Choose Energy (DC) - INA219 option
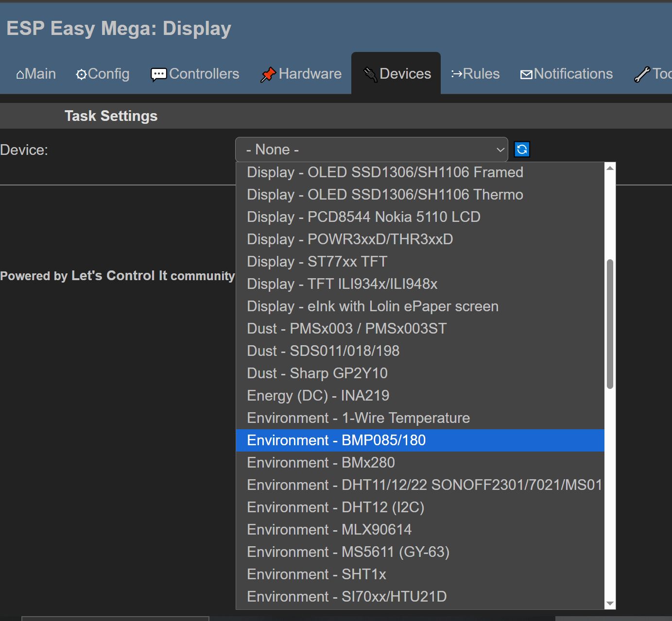Image resolution: width=672 pixels, height=621 pixels. click(x=318, y=396)
